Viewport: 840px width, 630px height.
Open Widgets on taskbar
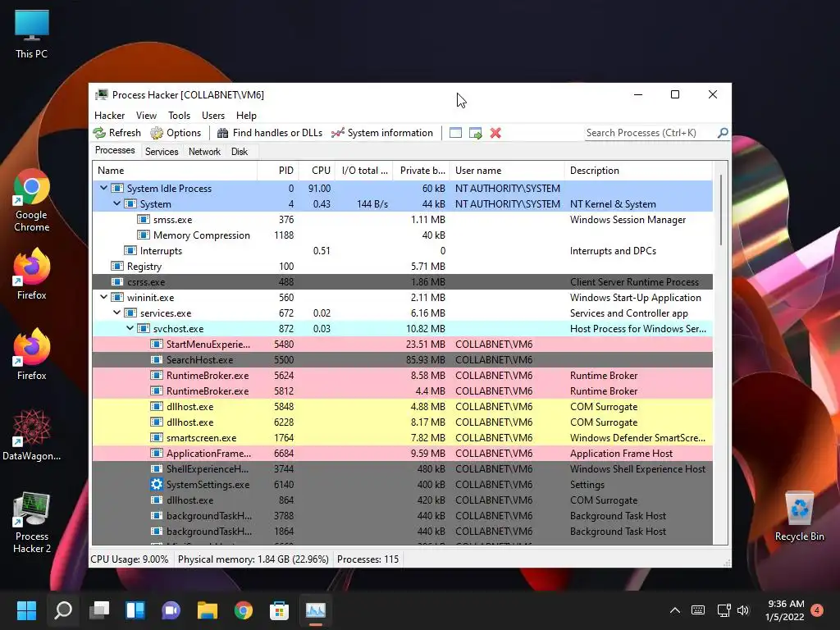135,610
